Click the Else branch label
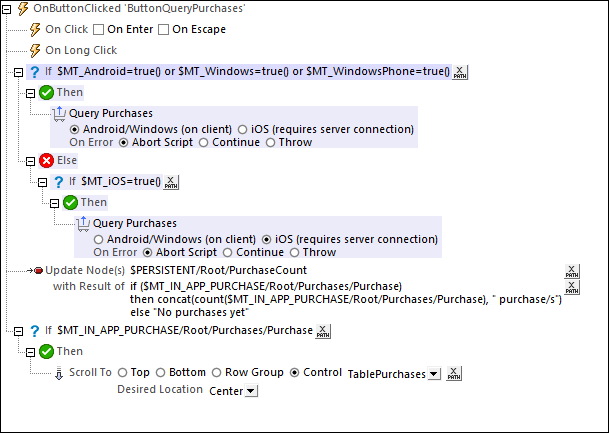Image resolution: width=609 pixels, height=433 pixels. [x=67, y=160]
